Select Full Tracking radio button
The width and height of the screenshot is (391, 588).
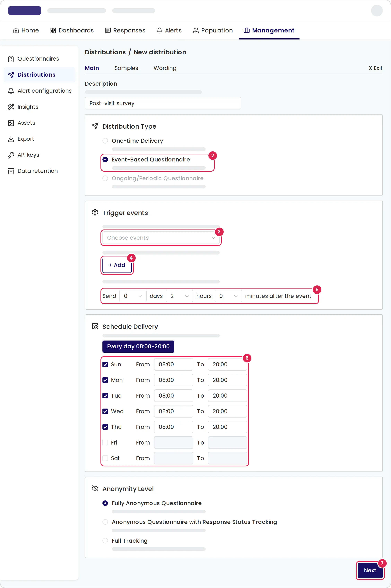pos(105,541)
